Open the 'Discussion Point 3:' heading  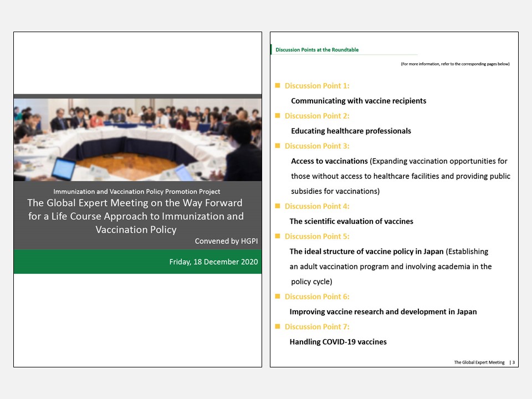pyautogui.click(x=317, y=146)
